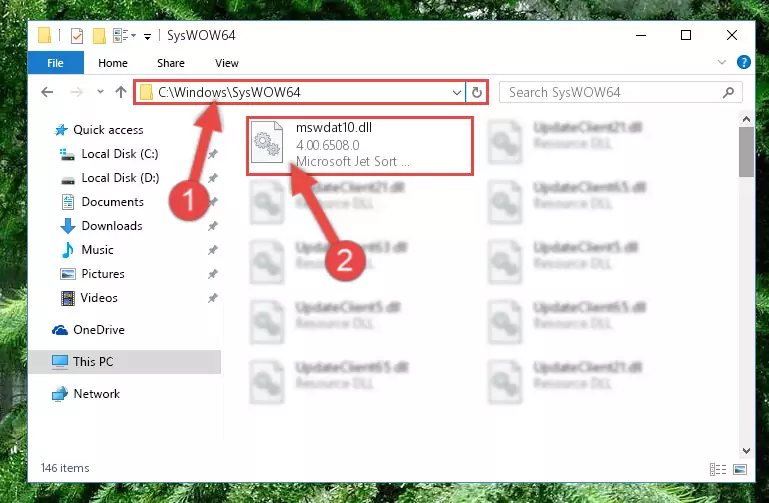Image resolution: width=769 pixels, height=503 pixels.
Task: Switch to Details view layout icon
Action: click(718, 470)
